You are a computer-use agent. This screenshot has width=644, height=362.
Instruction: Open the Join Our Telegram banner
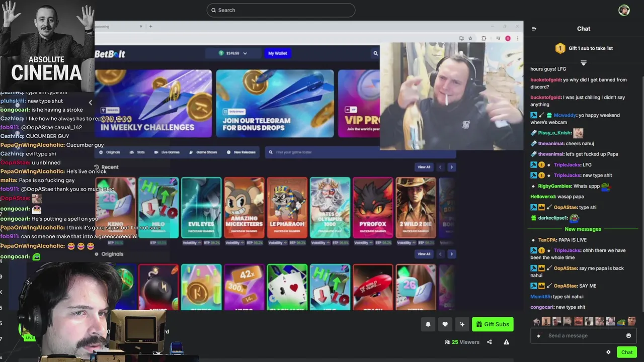click(275, 104)
